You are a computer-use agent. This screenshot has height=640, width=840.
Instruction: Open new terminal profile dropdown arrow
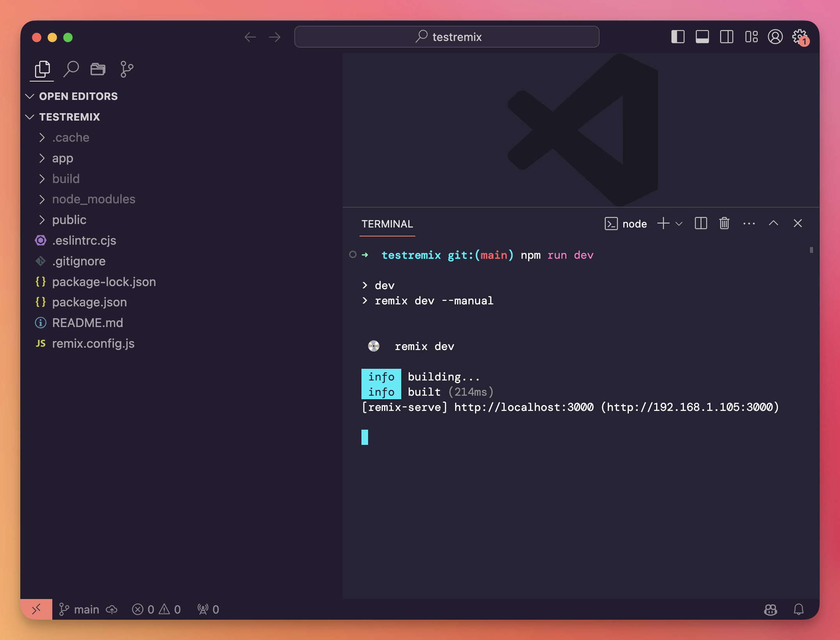[679, 224]
